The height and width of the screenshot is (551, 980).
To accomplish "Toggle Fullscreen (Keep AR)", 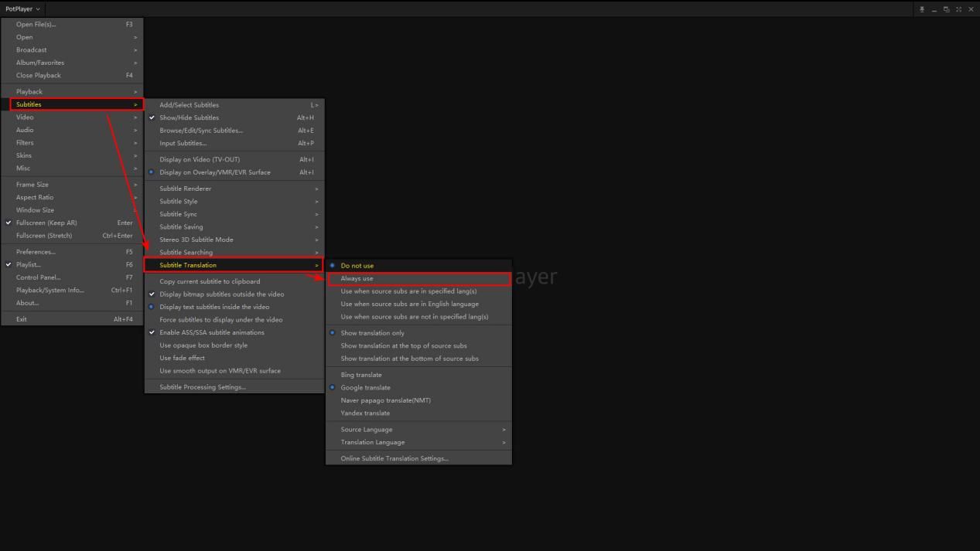I will click(x=73, y=223).
